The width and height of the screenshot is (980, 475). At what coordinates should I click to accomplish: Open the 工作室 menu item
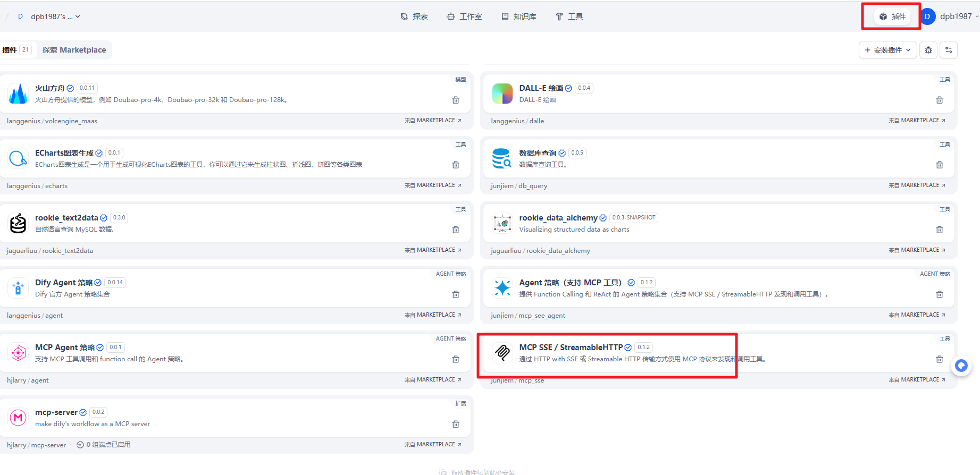[464, 16]
